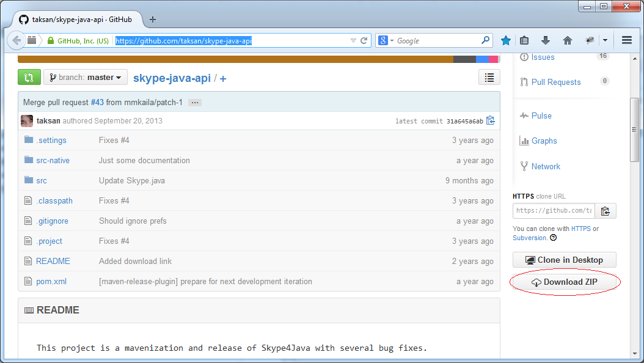Open the src folder link
Screen dimensions: 644x363
click(42, 181)
